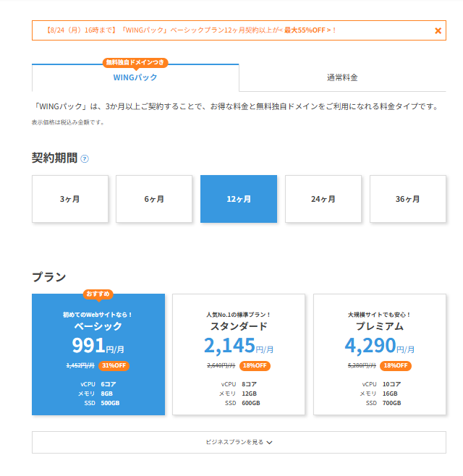Click the vCPU 10コア spec
This screenshot has width=463, height=476.
pos(381,384)
